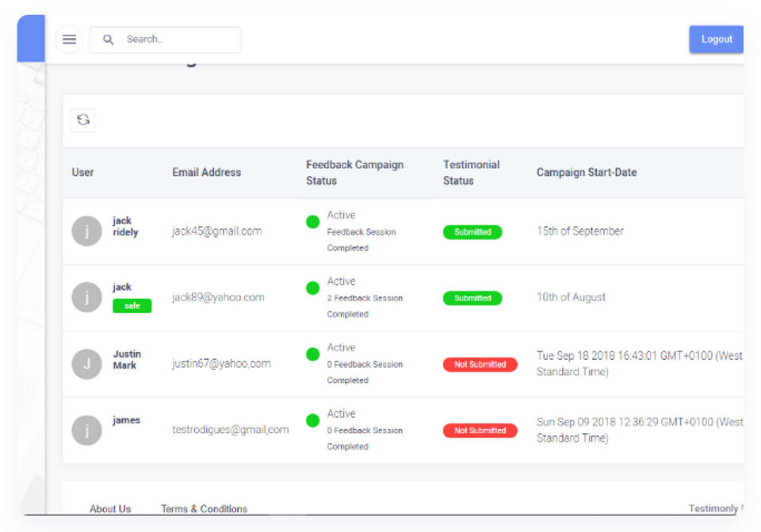The width and height of the screenshot is (761, 532).
Task: Click the green status dot in jack89@yahoo.com row
Action: point(313,288)
